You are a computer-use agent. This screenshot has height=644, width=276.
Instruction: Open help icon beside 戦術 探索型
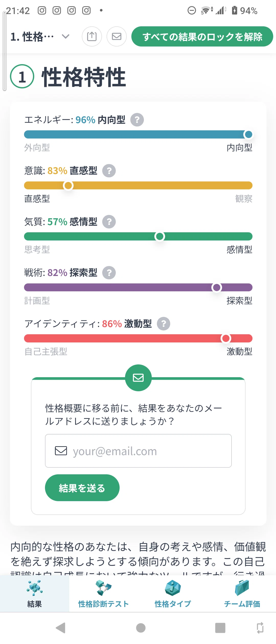point(109,273)
